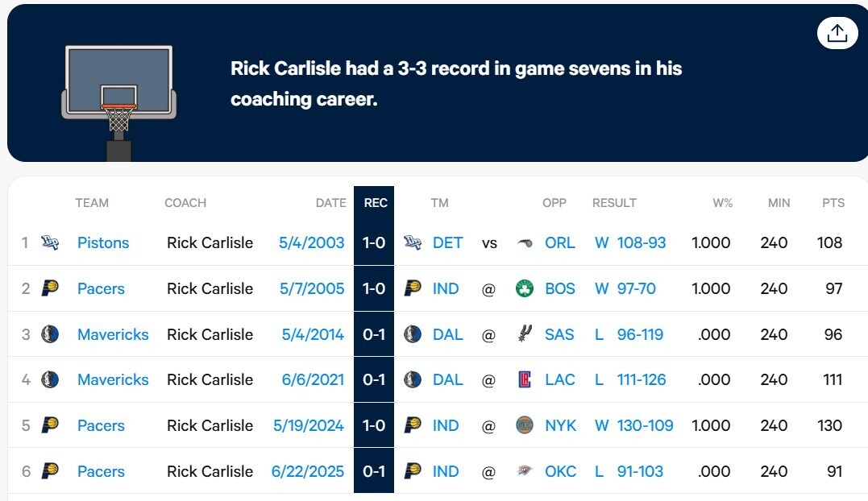Click the share/upload icon button
The width and height of the screenshot is (868, 501).
coord(837,33)
